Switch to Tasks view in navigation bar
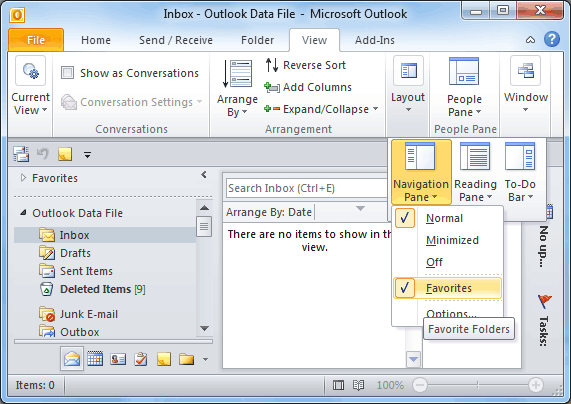The height and width of the screenshot is (404, 571). click(141, 359)
